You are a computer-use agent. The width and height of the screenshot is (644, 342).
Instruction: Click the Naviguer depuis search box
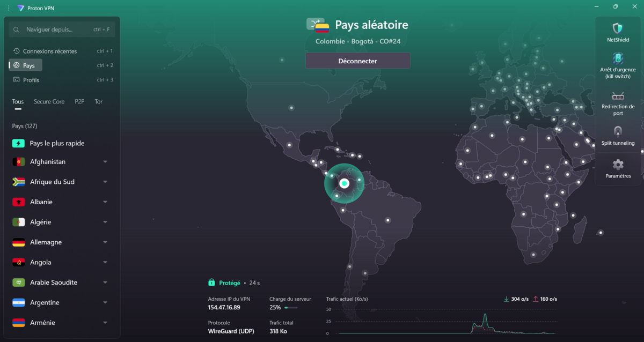click(59, 29)
